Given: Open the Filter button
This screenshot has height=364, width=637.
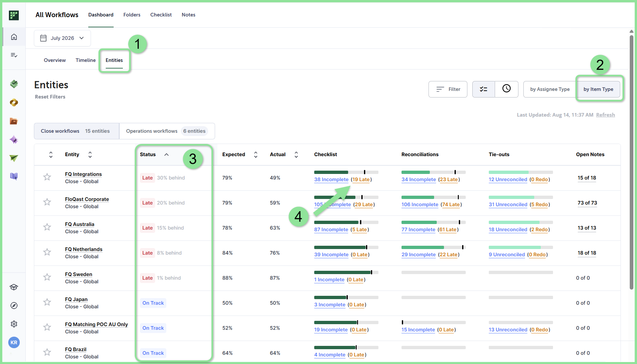Looking at the screenshot, I should click(448, 89).
